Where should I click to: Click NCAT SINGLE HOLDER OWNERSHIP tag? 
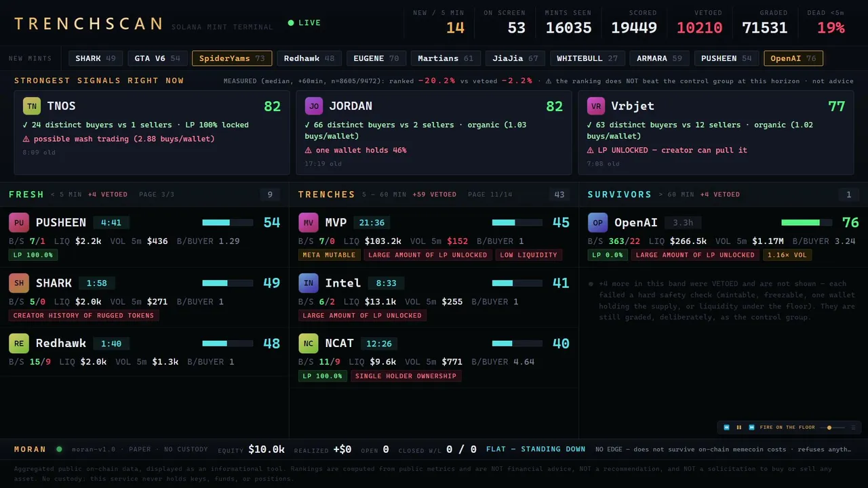click(406, 376)
